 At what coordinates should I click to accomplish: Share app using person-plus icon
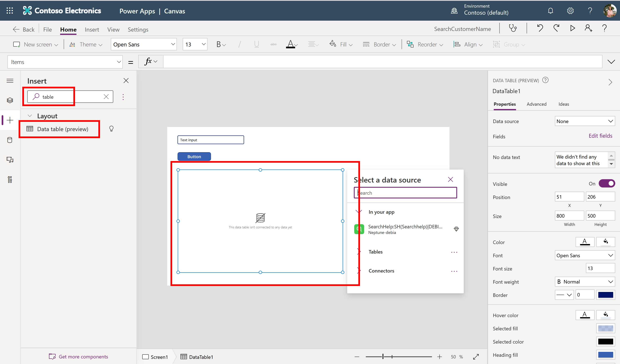click(x=588, y=28)
